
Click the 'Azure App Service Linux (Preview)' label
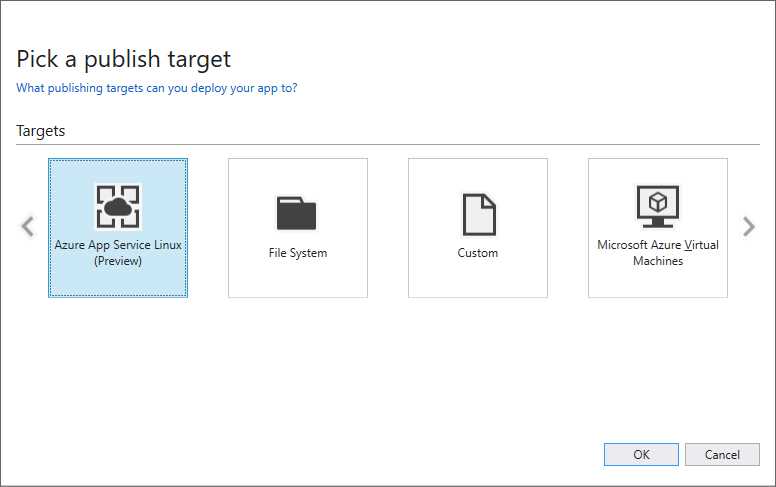click(118, 252)
